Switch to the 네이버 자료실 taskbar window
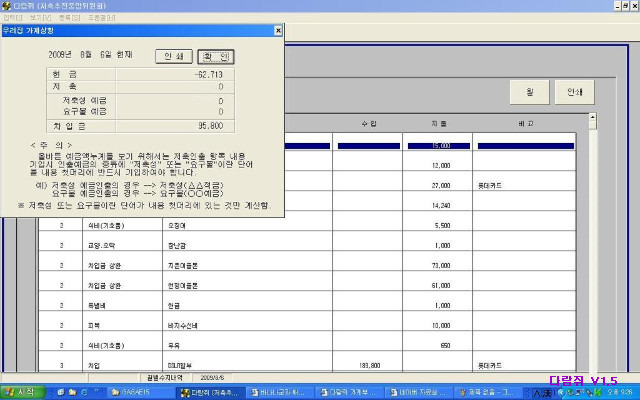Viewport: 640px width, 400px height. [x=420, y=393]
